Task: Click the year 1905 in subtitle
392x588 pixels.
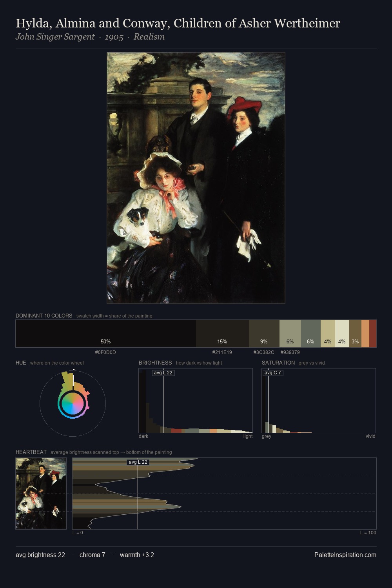Action: 114,37
